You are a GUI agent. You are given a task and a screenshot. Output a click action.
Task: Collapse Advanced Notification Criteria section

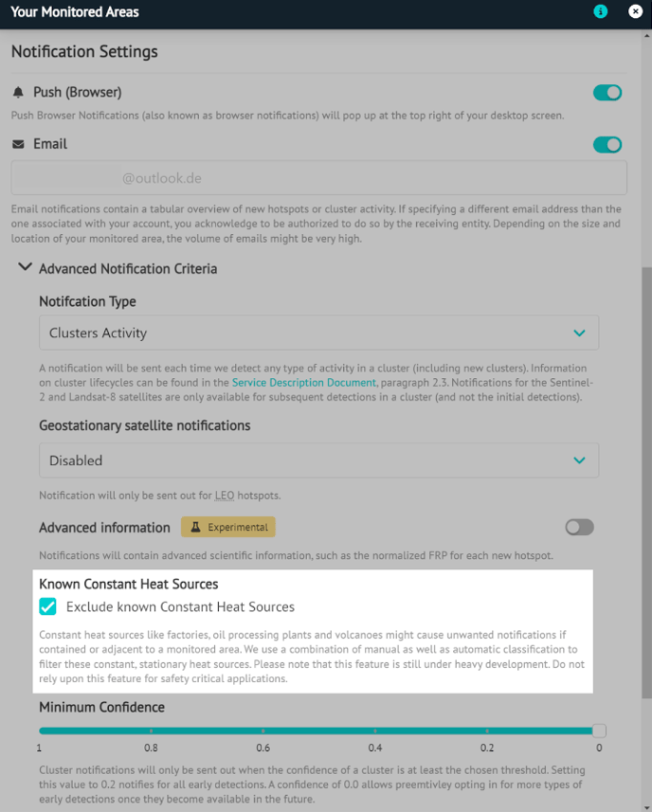25,267
